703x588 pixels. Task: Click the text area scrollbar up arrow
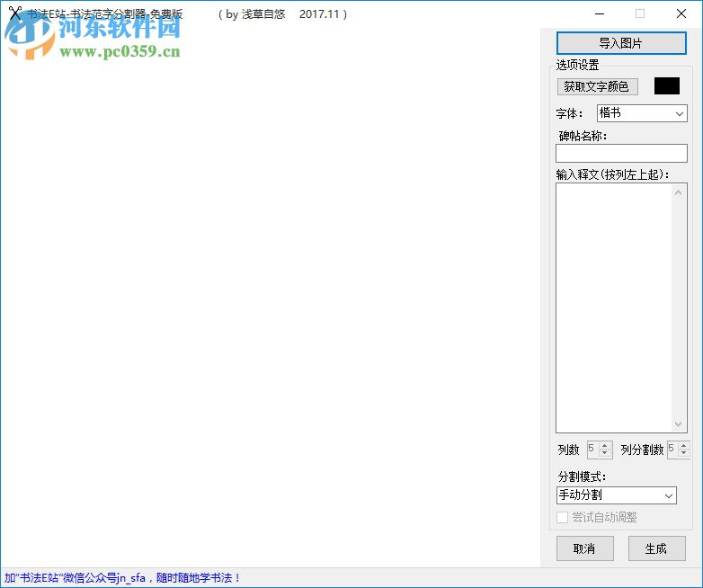(x=678, y=193)
